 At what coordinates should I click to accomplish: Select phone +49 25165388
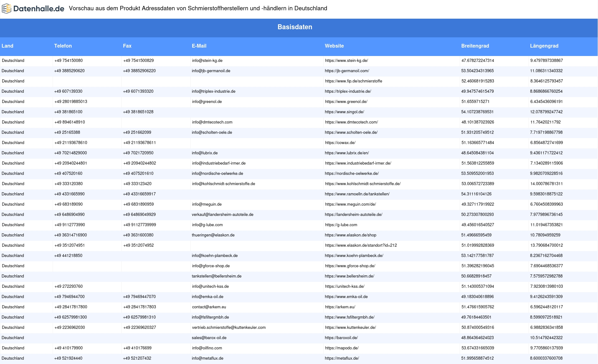click(67, 133)
